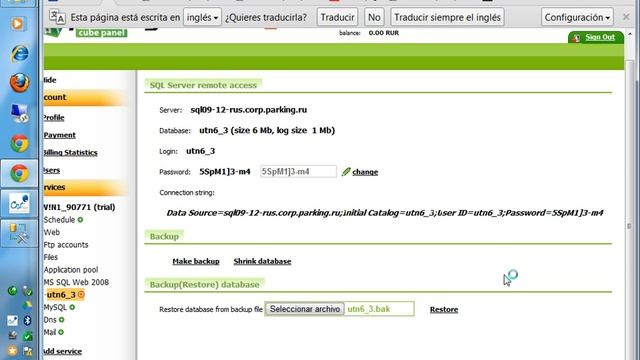Click the Make backup link
640x360 pixels.
tap(196, 261)
